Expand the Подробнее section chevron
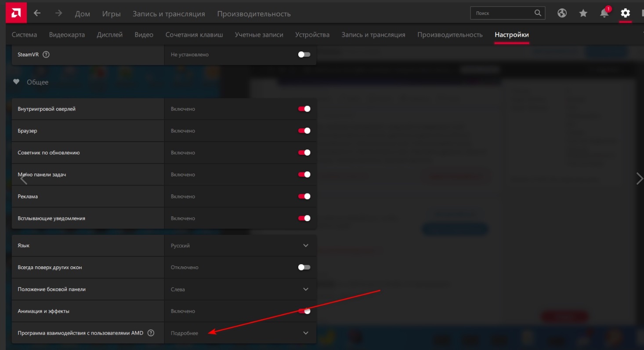644x350 pixels. point(306,333)
